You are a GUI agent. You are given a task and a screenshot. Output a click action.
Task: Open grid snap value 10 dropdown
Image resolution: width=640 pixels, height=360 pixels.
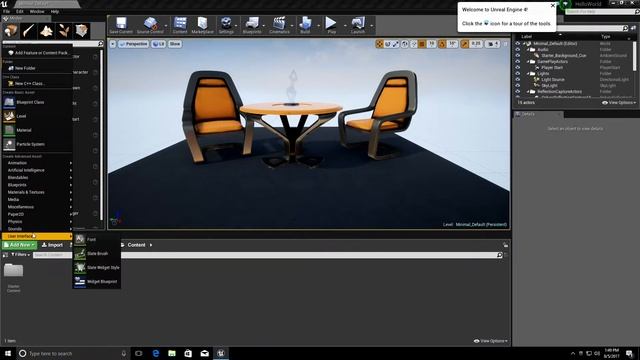tap(431, 44)
